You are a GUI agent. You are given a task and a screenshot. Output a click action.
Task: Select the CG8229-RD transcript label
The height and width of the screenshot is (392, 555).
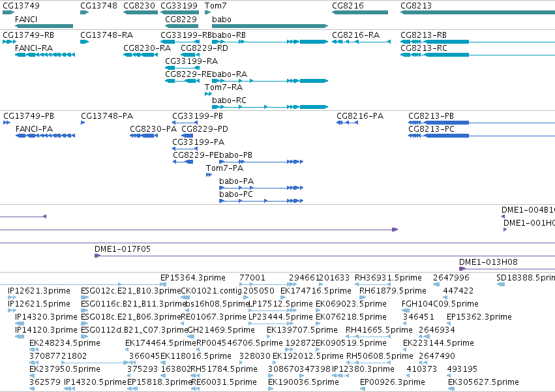click(204, 48)
